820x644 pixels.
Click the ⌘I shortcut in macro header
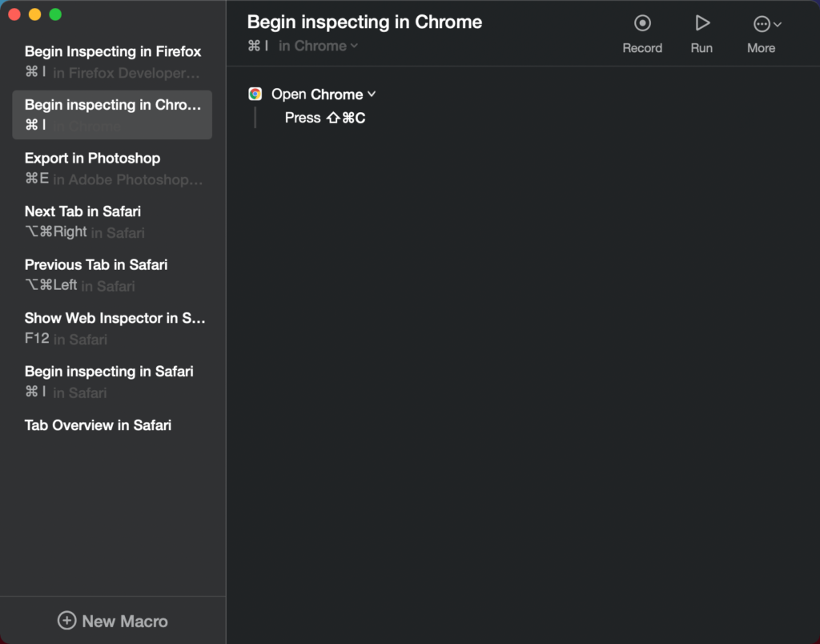click(x=258, y=46)
